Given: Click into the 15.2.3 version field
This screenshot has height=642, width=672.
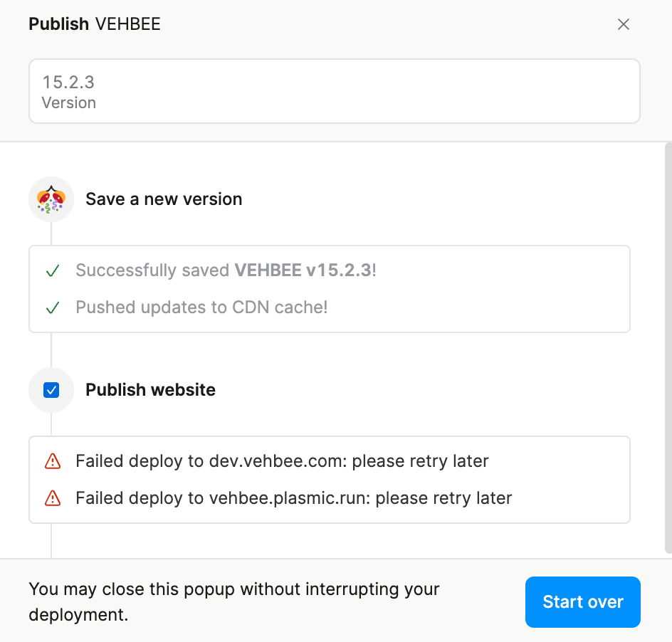Looking at the screenshot, I should [334, 90].
